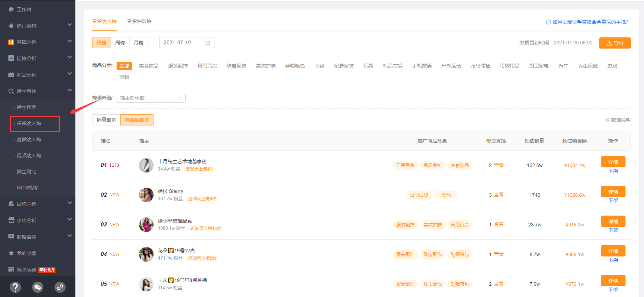This screenshot has height=297, width=644.
Task: Click the 挂榜分析 trend icon
Action: pos(11,58)
